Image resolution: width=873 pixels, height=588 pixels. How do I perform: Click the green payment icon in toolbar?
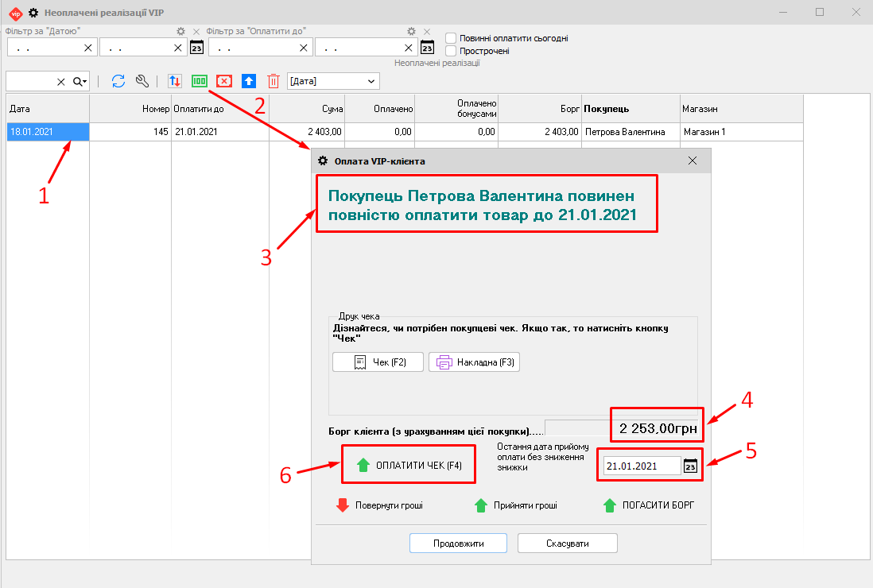(200, 81)
